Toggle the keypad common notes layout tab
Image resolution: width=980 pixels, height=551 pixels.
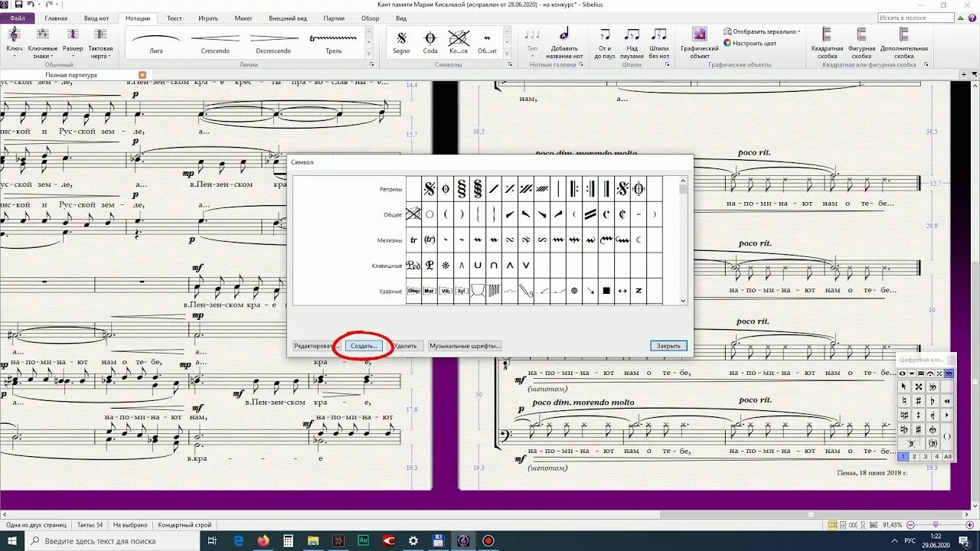pyautogui.click(x=902, y=373)
